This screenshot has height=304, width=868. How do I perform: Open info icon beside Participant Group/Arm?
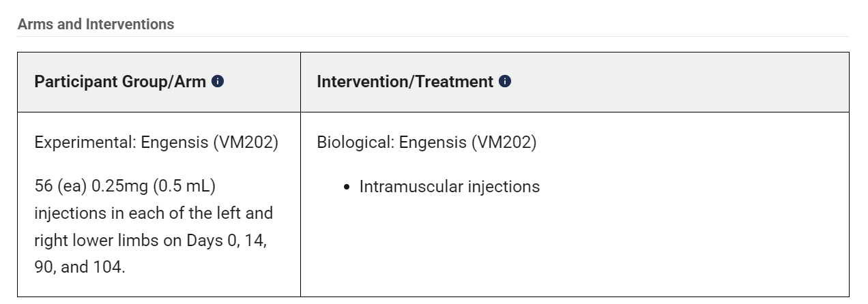click(x=218, y=82)
